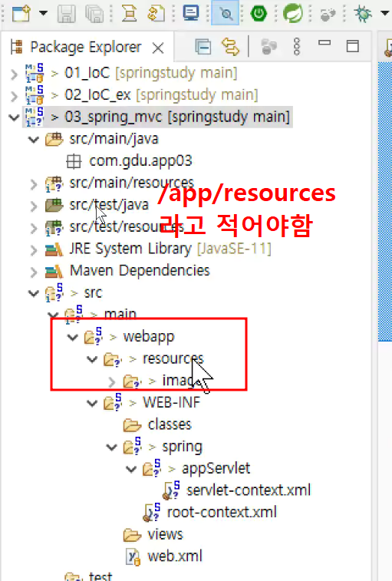Close the Package Explorer tab
Viewport: 392px width, 581px height.
coord(158,48)
